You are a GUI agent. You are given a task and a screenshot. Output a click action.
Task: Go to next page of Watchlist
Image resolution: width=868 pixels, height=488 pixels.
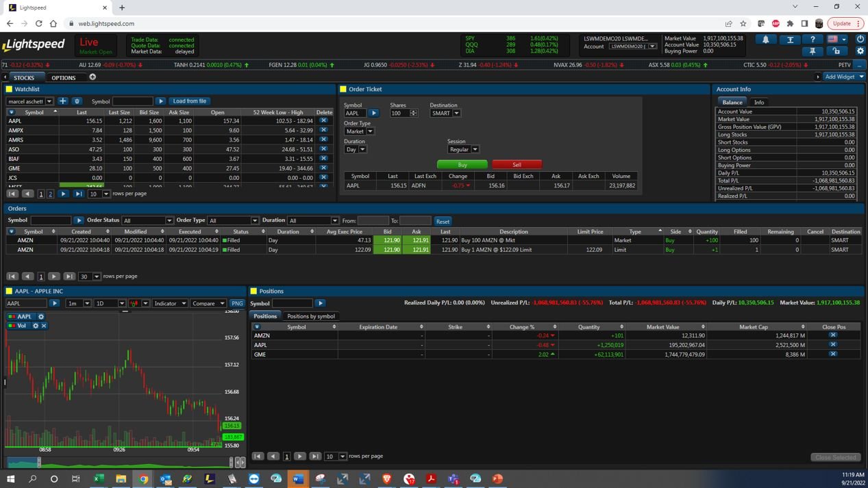(63, 194)
